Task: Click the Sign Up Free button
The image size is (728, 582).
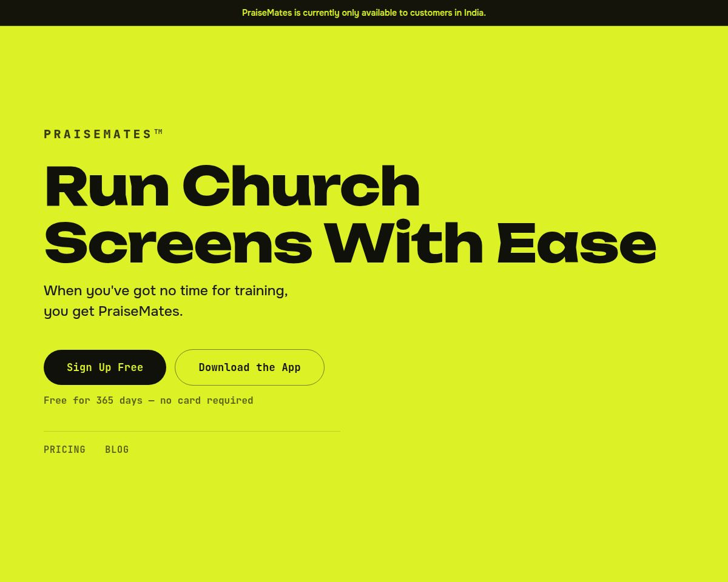Action: pyautogui.click(x=105, y=367)
